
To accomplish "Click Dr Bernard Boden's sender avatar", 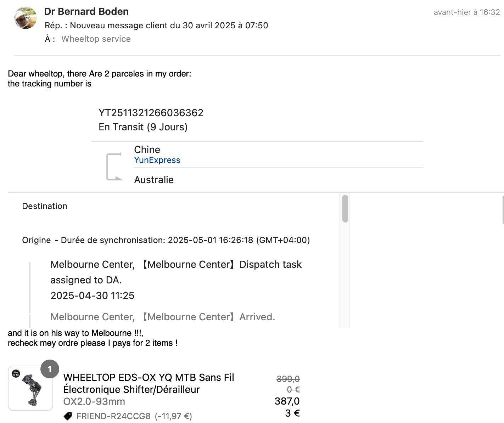I will tap(26, 18).
